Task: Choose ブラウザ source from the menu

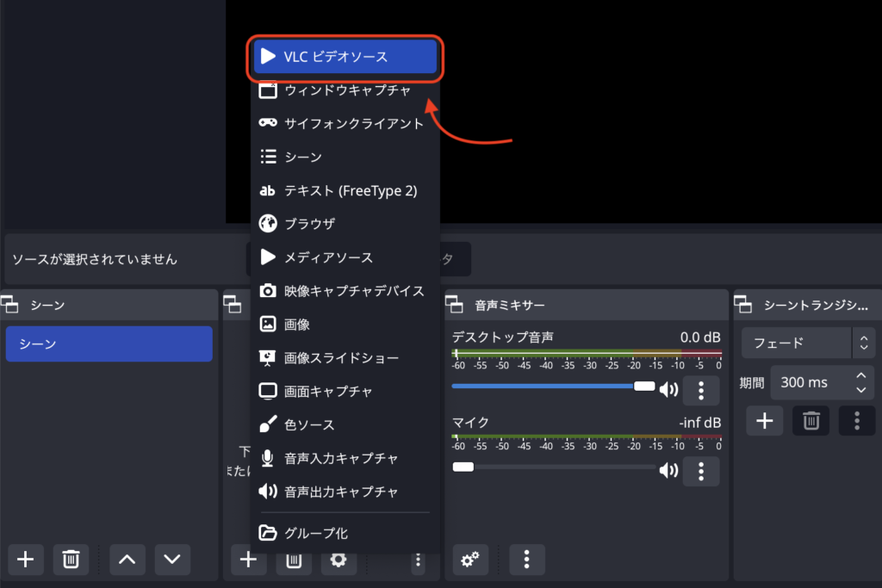Action: point(345,224)
